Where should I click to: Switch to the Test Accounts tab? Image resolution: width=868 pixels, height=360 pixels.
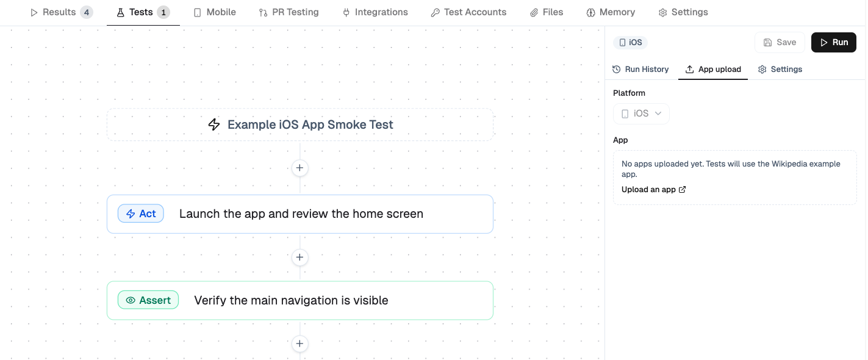pyautogui.click(x=468, y=12)
